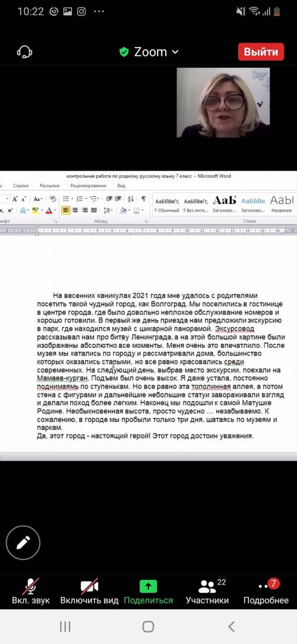The width and height of the screenshot is (297, 644).
Task: Unmute microphone with Вкл. звук
Action: tap(31, 592)
